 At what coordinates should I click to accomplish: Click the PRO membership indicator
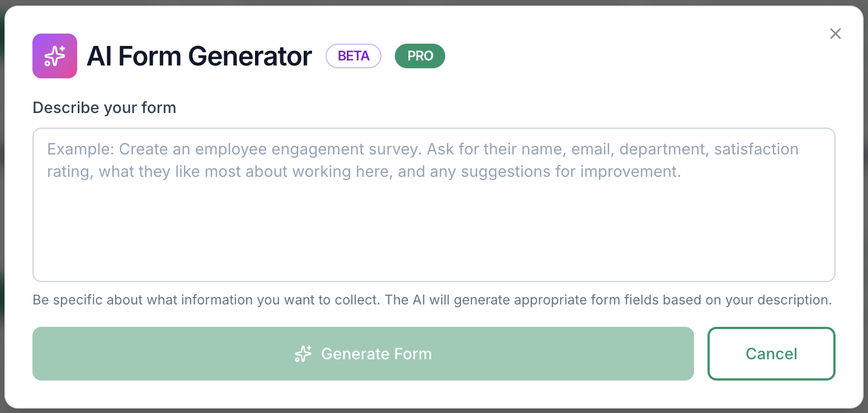click(x=420, y=56)
